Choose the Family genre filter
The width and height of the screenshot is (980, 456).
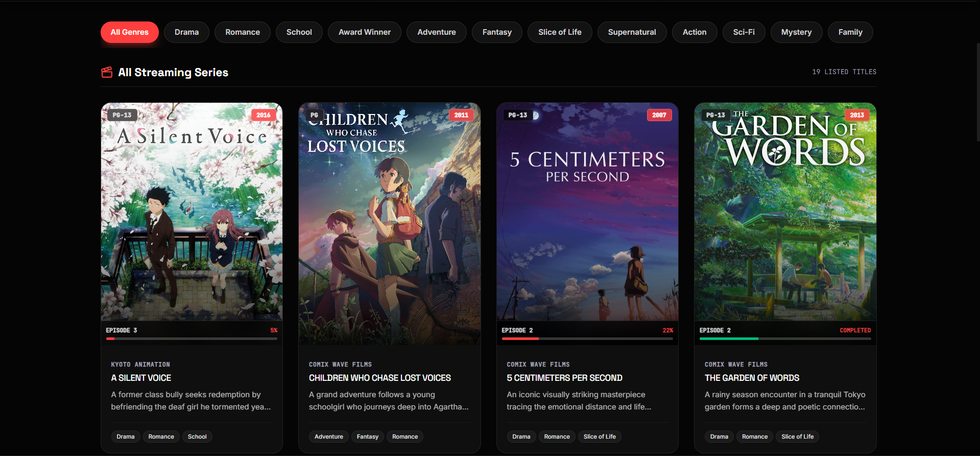point(850,32)
